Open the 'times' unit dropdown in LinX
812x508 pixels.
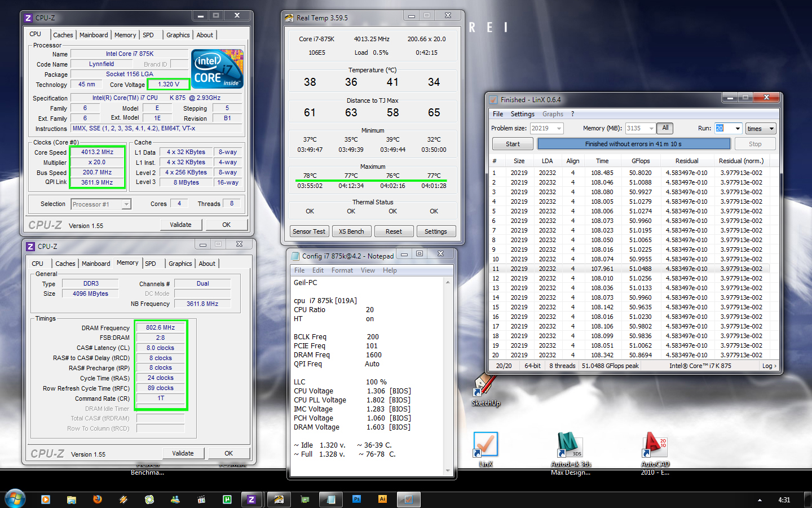pyautogui.click(x=761, y=129)
